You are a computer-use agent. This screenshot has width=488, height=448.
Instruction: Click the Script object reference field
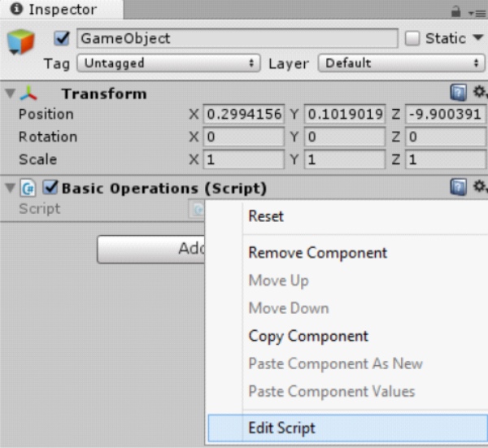[196, 209]
